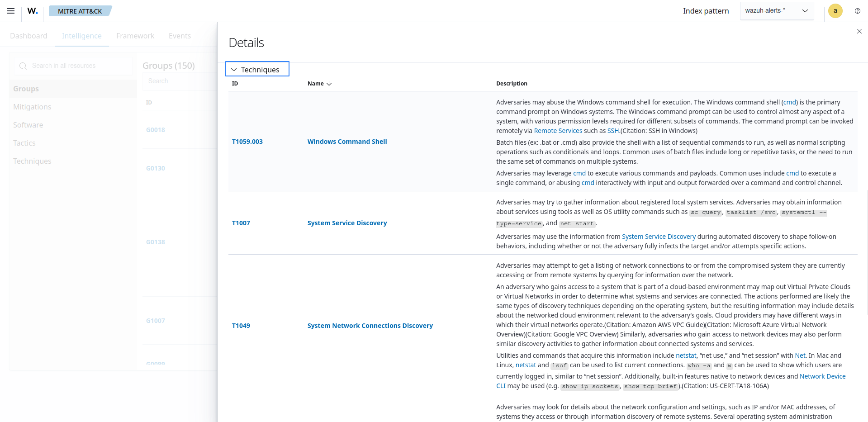Open technique ID T1007
The height and width of the screenshot is (422, 868).
241,223
